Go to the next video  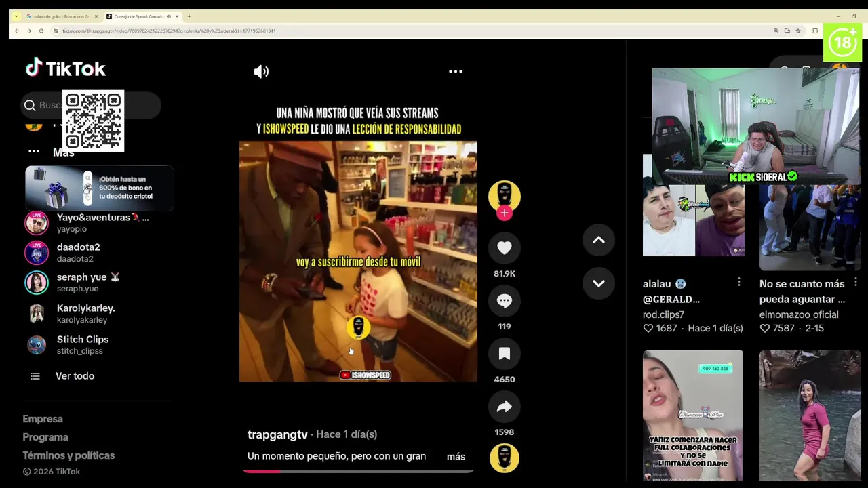pos(599,283)
